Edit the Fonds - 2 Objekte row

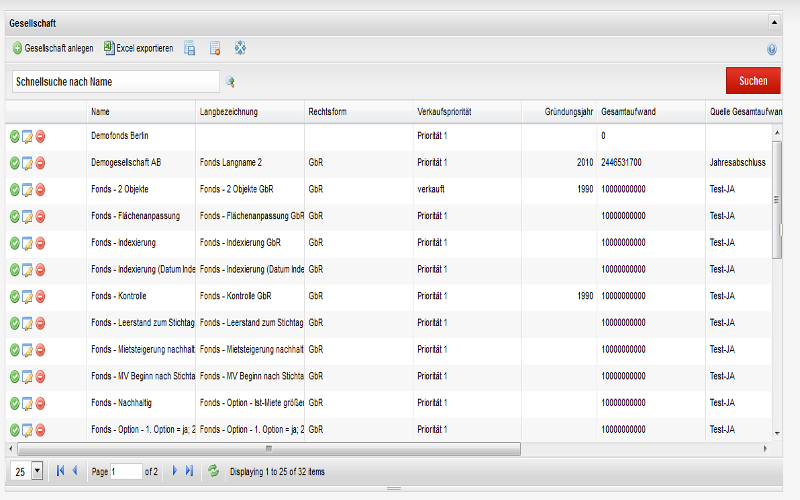point(28,190)
